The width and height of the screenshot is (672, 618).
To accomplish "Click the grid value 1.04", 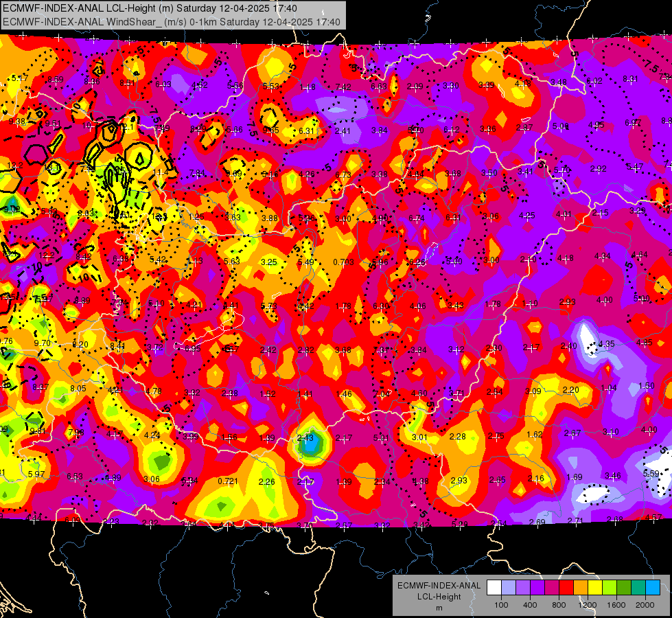I will pyautogui.click(x=609, y=388).
